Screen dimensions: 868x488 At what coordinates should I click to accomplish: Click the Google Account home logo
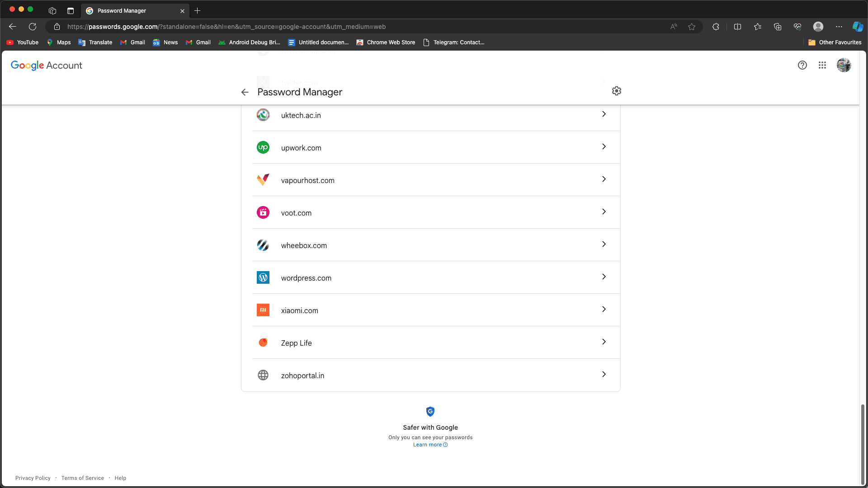[x=46, y=66]
